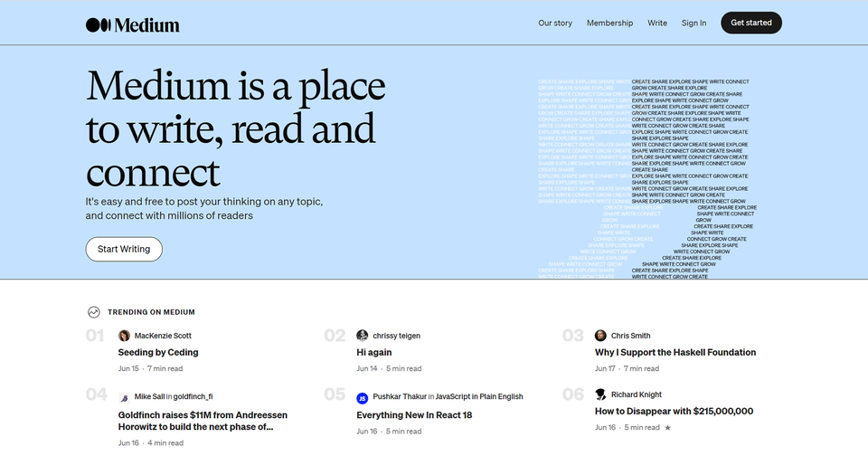
Task: Click the hero headline Medium is a place
Action: pos(236,128)
